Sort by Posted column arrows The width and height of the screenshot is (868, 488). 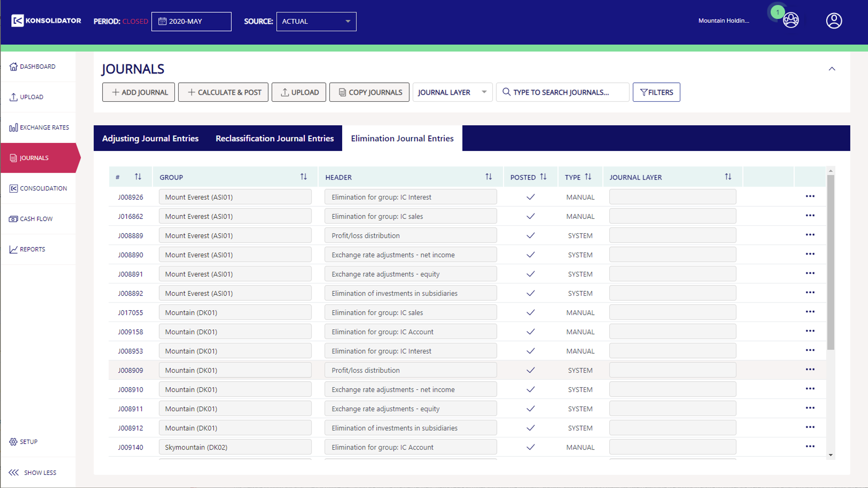coord(543,177)
